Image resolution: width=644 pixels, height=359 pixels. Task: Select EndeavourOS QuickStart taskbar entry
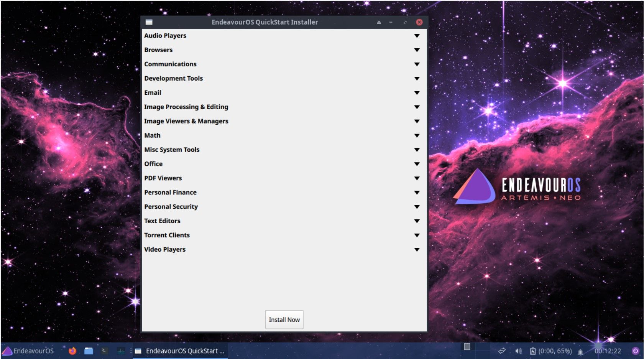click(x=180, y=351)
